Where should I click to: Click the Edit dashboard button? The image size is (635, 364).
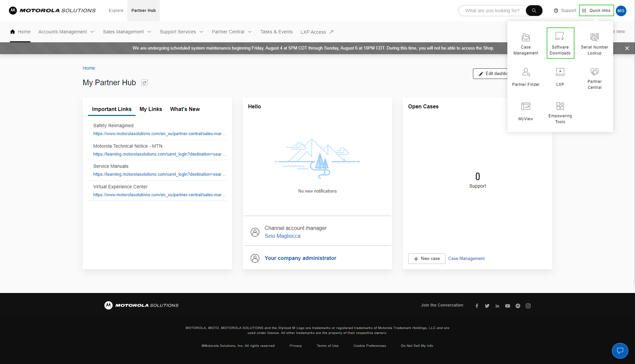[490, 74]
